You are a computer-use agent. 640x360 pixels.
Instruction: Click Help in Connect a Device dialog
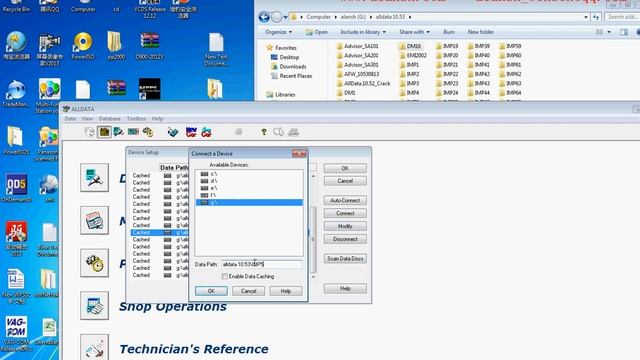pyautogui.click(x=286, y=291)
